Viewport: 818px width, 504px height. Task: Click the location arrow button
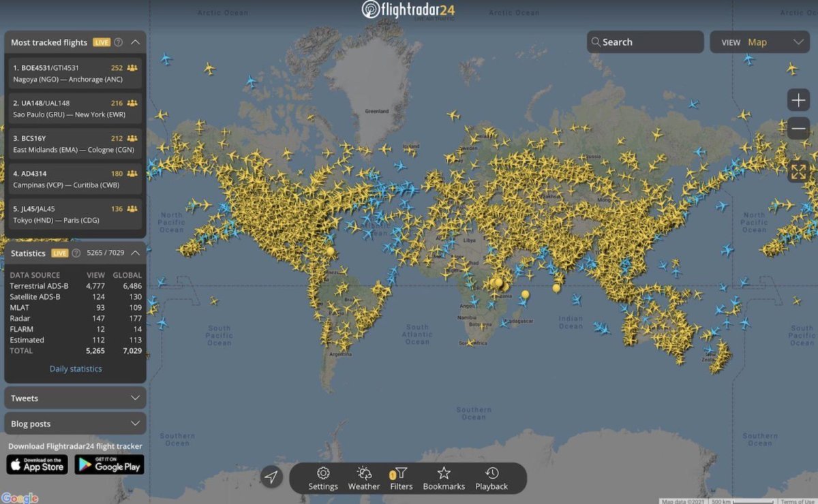click(x=271, y=477)
